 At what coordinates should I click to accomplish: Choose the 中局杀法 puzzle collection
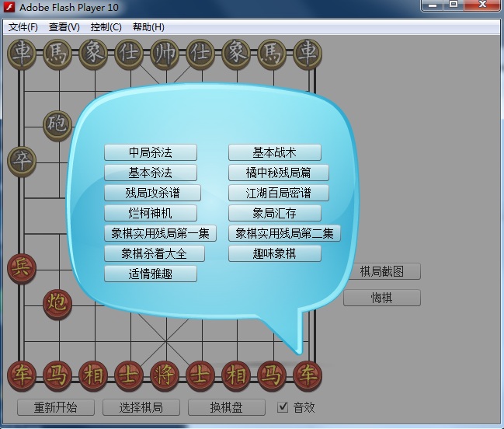(x=151, y=152)
